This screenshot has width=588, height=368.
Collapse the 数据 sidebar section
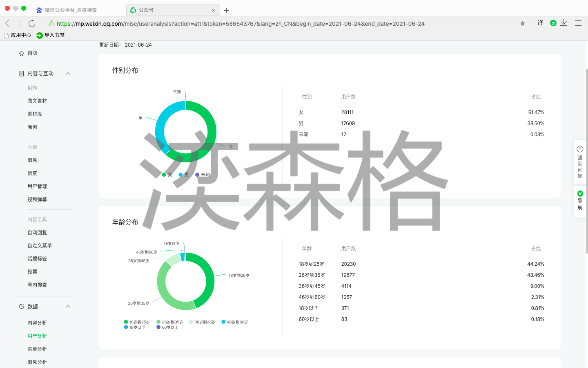tap(68, 306)
